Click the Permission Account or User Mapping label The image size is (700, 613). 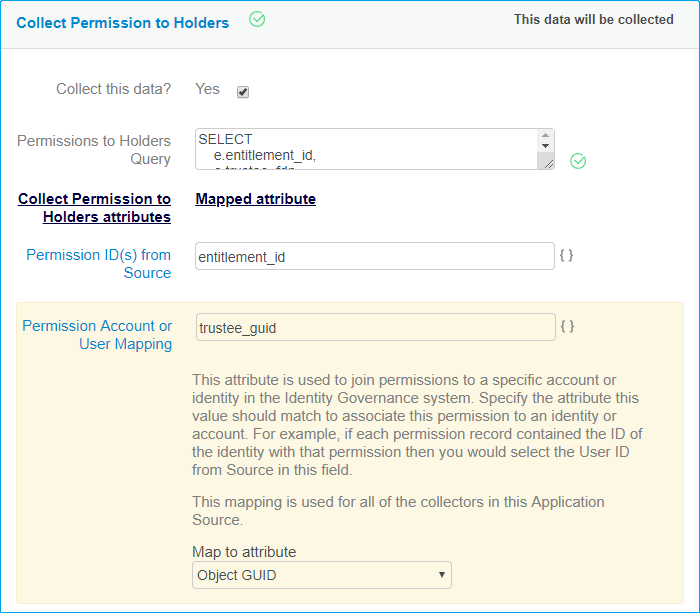tap(97, 335)
